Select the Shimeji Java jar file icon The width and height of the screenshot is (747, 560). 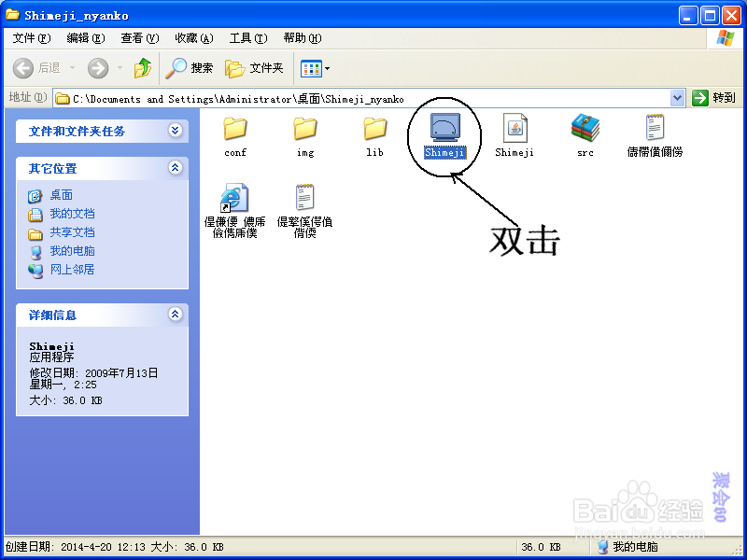(515, 128)
